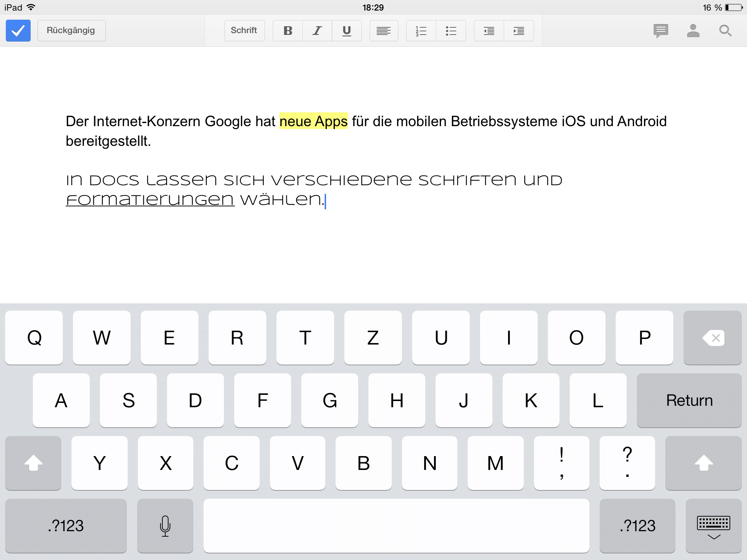This screenshot has height=560, width=747.
Task: Tap the Rückgängig undo button
Action: click(71, 31)
